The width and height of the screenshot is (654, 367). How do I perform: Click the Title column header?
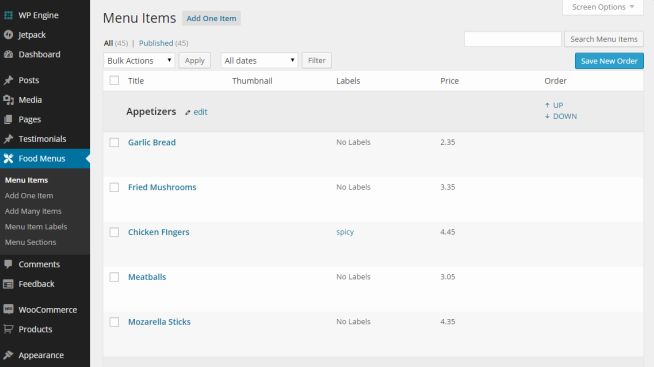(x=136, y=81)
